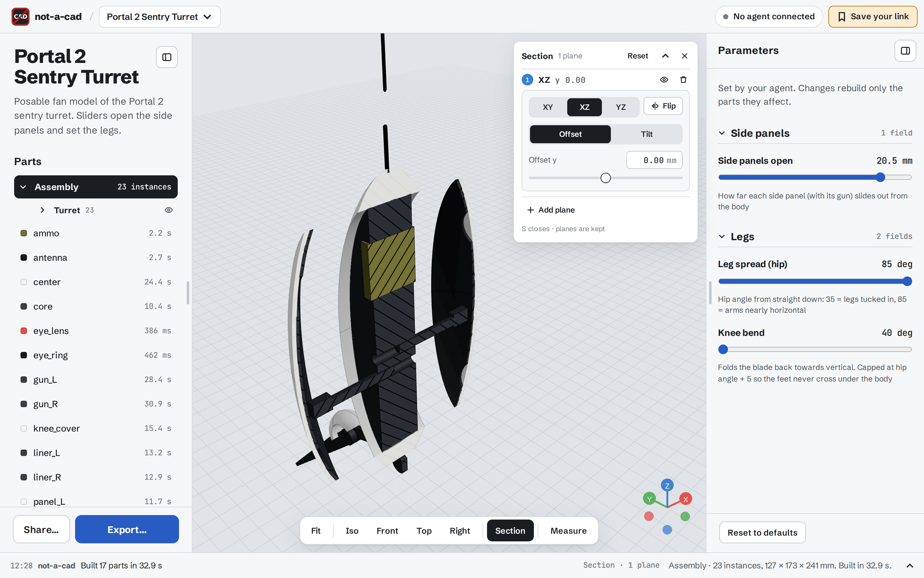This screenshot has width=924, height=578.
Task: Click the Offset y value field
Action: pos(654,160)
